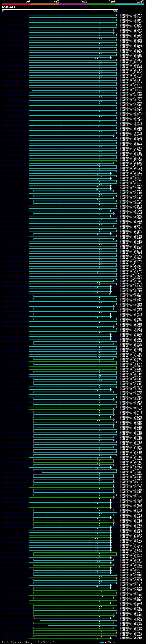The width and height of the screenshot is (146, 644).
Task: Open the UniRef100_P27154 entry
Action: [131, 103]
